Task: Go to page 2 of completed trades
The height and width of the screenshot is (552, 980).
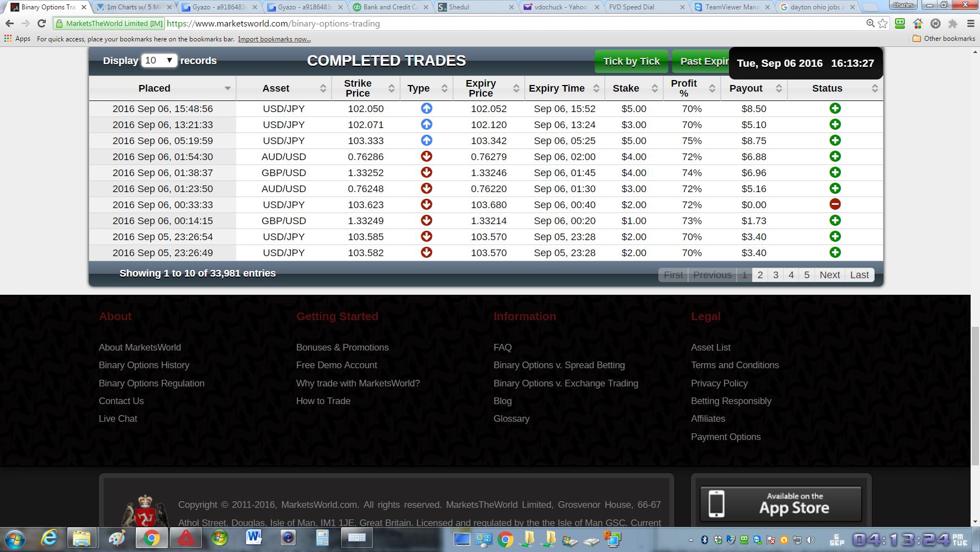Action: (x=760, y=275)
